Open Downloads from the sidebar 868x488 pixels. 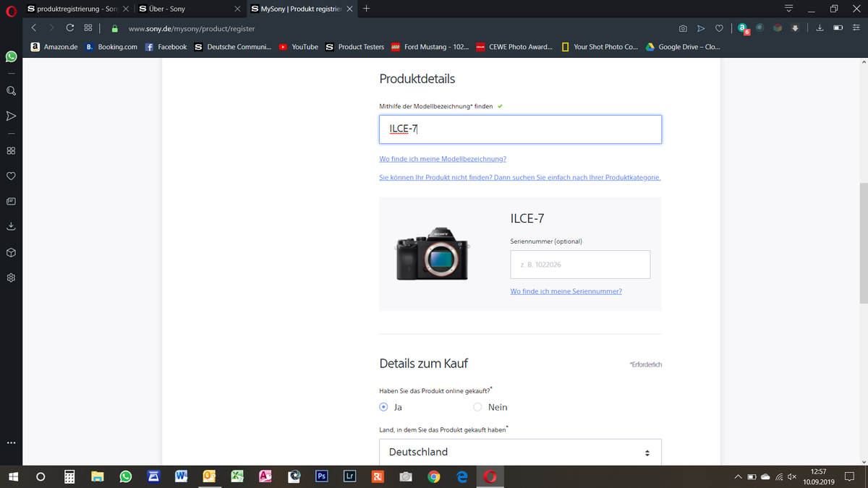tap(10, 226)
